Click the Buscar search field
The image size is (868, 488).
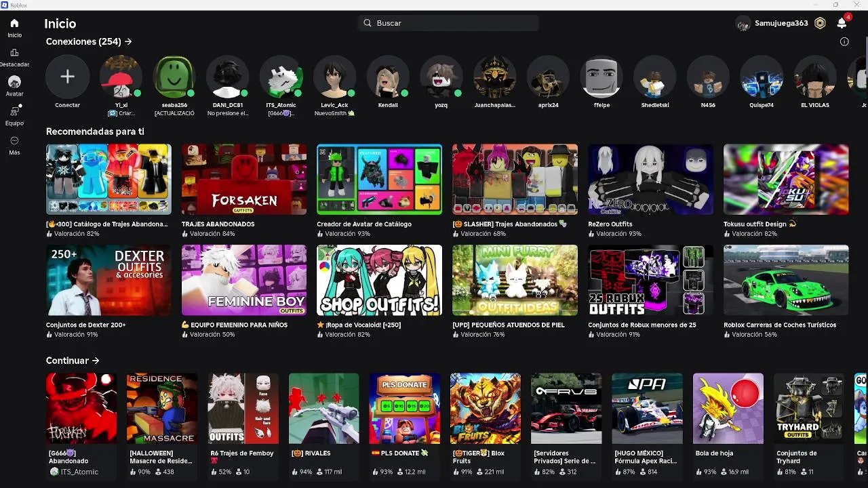pyautogui.click(x=448, y=23)
